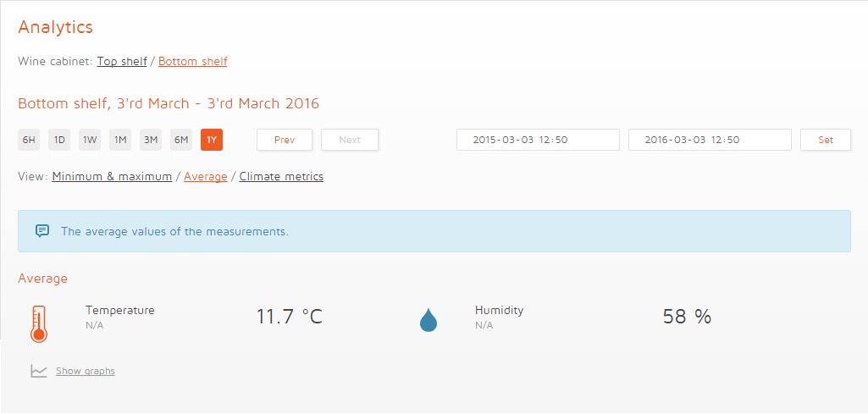Open the Average view
Image resolution: width=868 pixels, height=414 pixels.
pos(206,177)
